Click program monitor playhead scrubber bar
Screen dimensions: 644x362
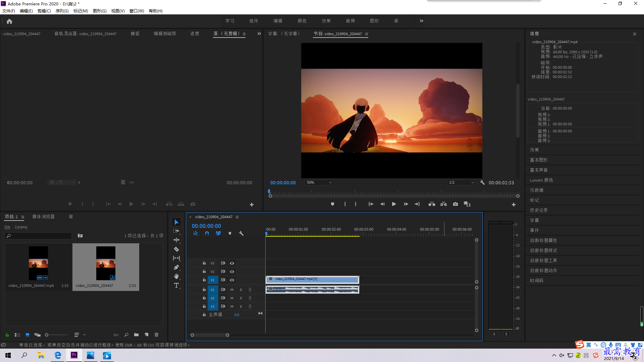click(394, 192)
